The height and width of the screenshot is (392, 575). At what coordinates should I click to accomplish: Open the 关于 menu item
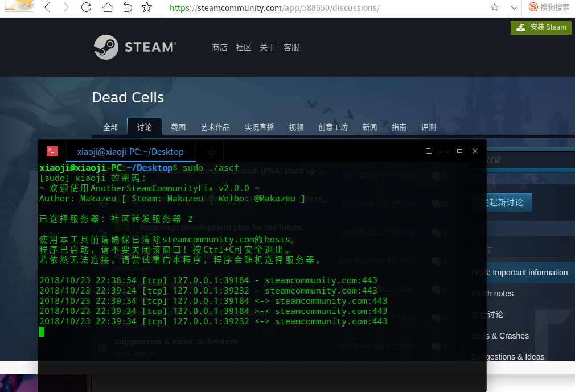[268, 48]
